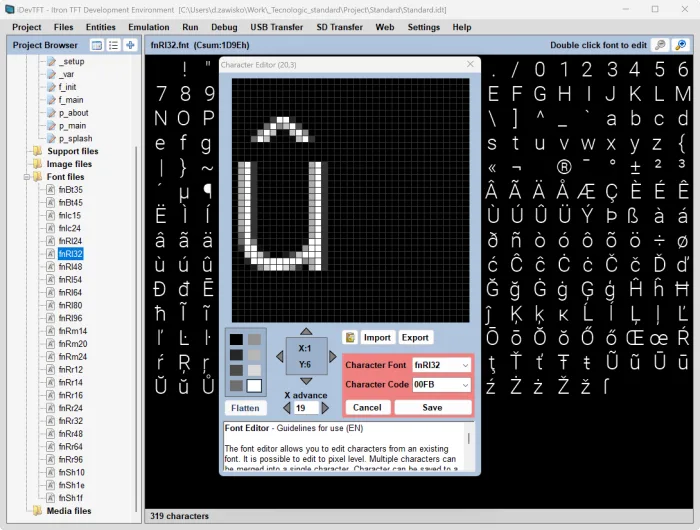This screenshot has height=530, width=700.
Task: Open the Files menu
Action: [63, 27]
